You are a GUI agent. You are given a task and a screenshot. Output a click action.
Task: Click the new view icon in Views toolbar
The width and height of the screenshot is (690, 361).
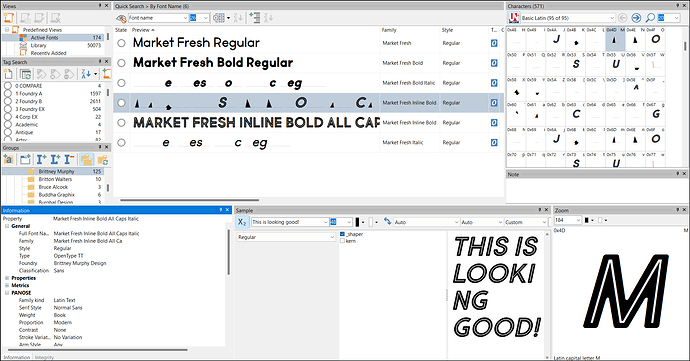9,18
